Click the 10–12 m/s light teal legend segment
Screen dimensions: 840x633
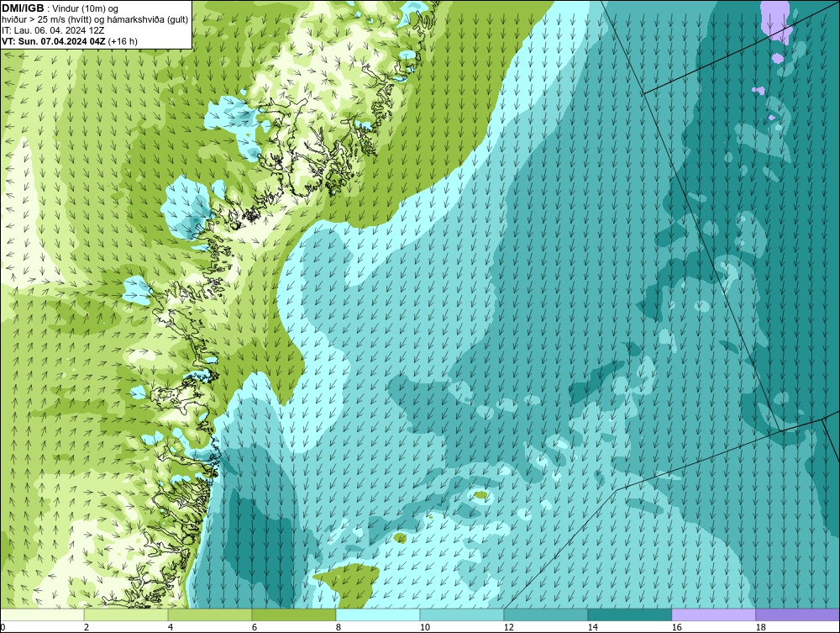[462, 615]
